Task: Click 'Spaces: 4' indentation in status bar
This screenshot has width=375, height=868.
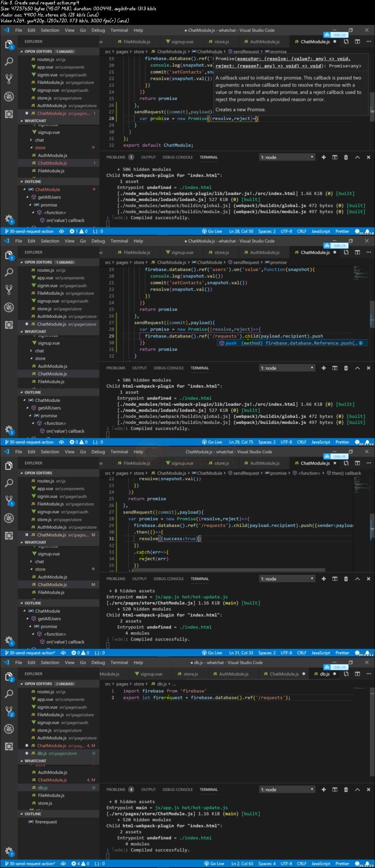Action: pyautogui.click(x=267, y=864)
